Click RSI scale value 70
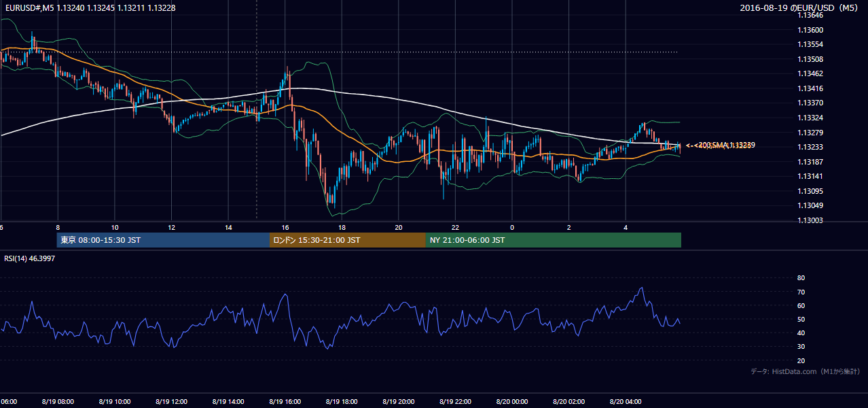The width and height of the screenshot is (868, 408). (801, 292)
